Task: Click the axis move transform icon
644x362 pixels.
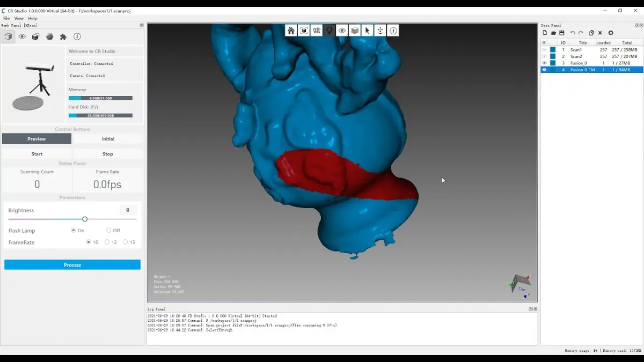Action: pos(380,31)
